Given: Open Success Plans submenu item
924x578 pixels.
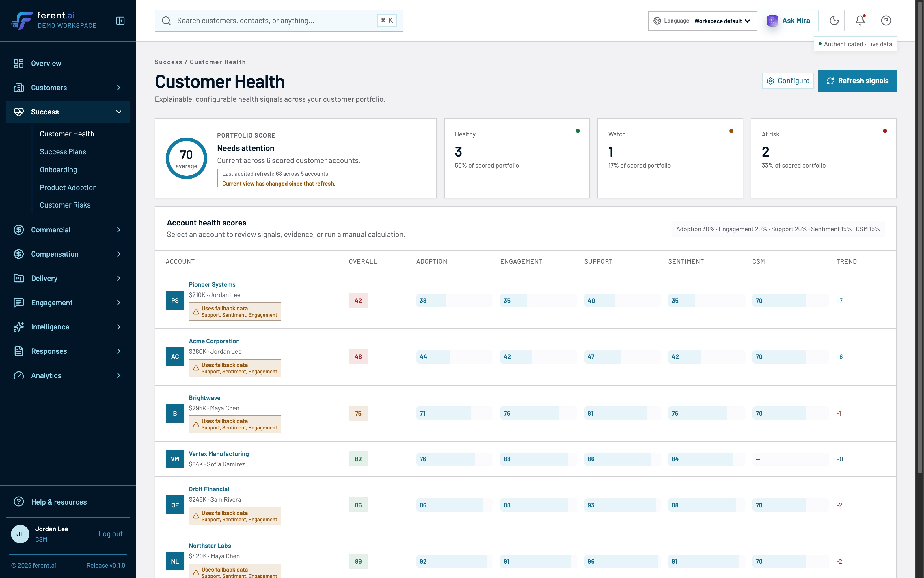Looking at the screenshot, I should (x=63, y=152).
